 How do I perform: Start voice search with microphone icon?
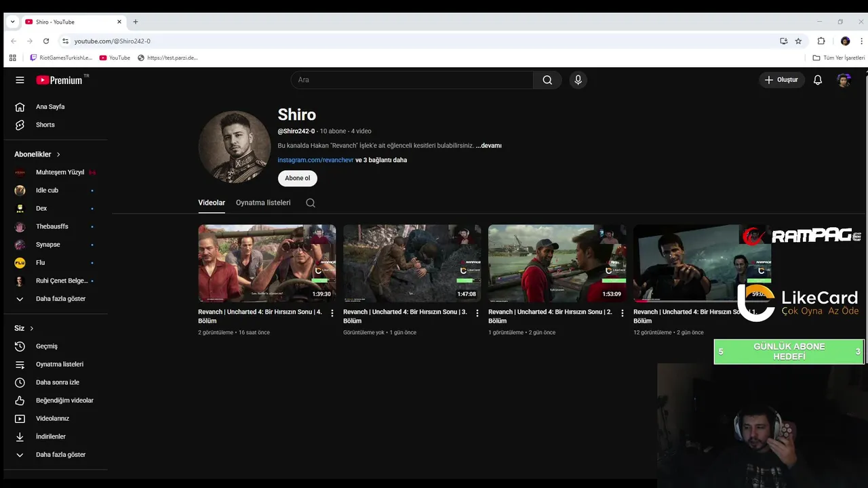[x=578, y=80]
